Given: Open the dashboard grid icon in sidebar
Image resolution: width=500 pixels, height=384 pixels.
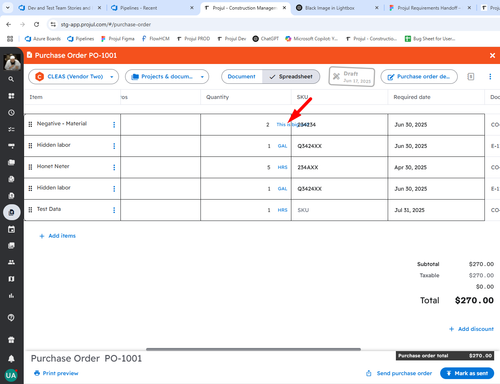Looking at the screenshot, I should pyautogui.click(x=11, y=96).
